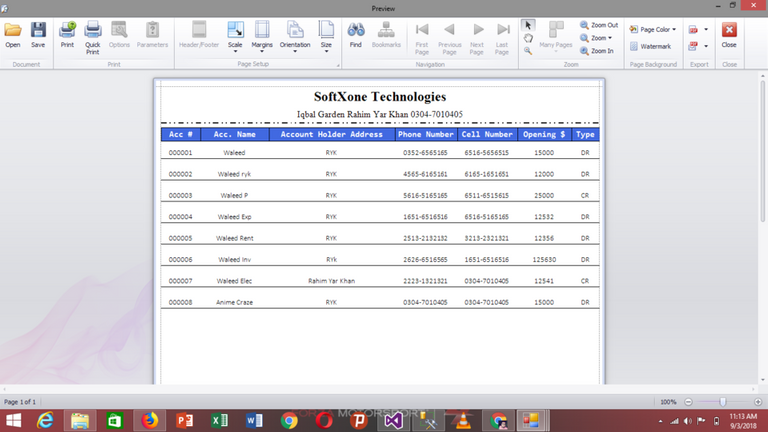Click the zoom slider in status bar
768x432 pixels.
point(722,401)
